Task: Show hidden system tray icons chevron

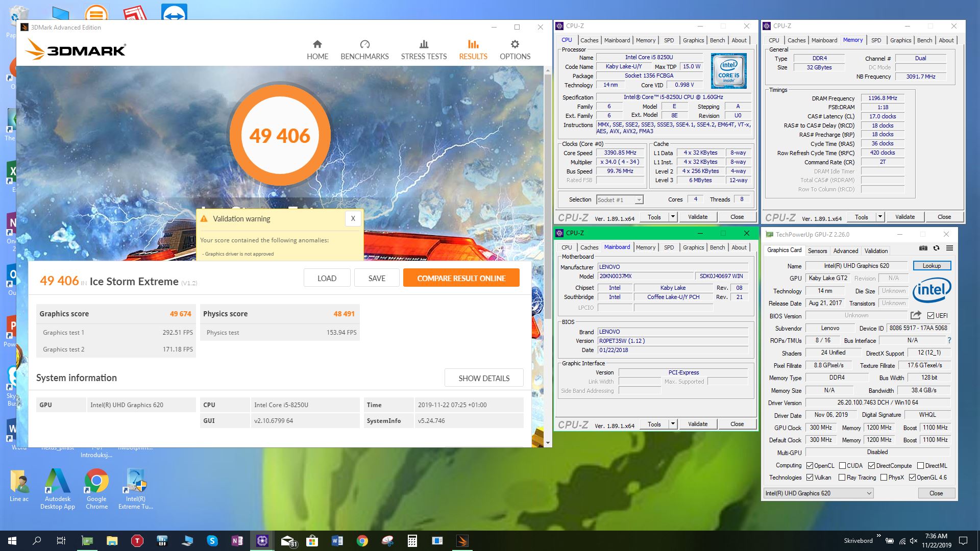Action: pyautogui.click(x=878, y=536)
